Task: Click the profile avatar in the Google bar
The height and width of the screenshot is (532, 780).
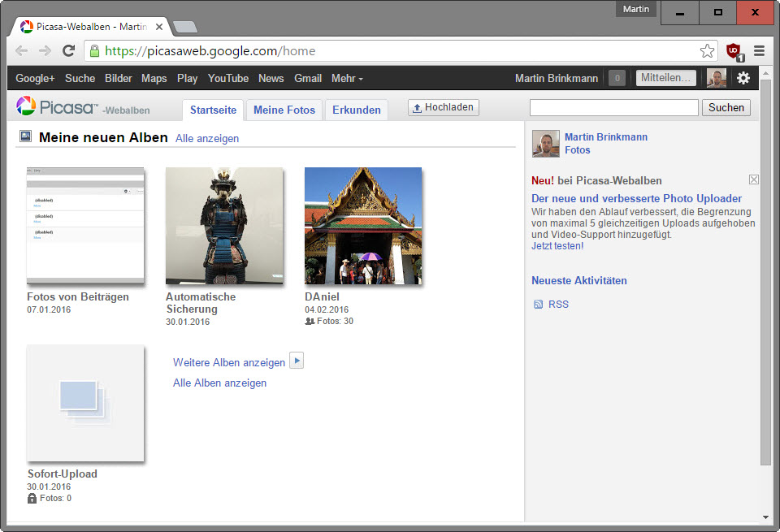Action: (x=717, y=78)
